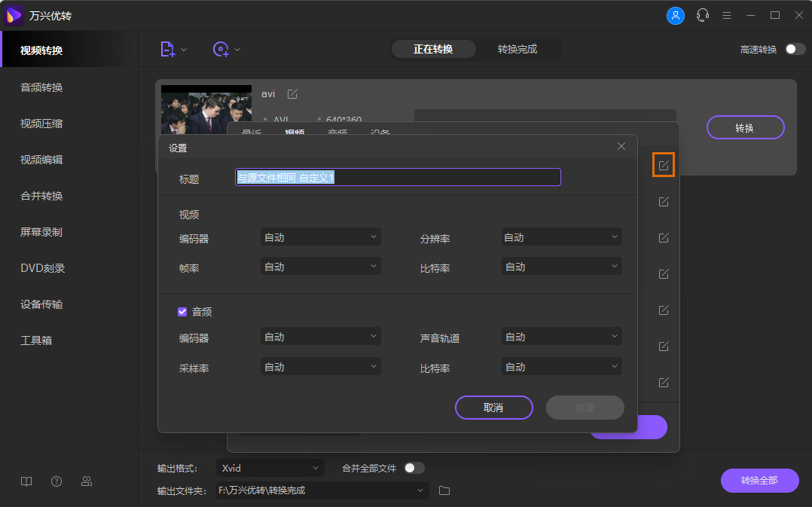This screenshot has width=812, height=507.
Task: Click the highlighted orange edit settings icon
Action: [x=662, y=163]
